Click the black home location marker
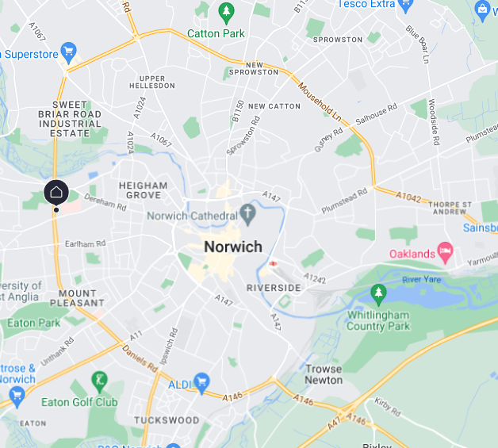Screen dimensions: 498x448 coord(56,193)
